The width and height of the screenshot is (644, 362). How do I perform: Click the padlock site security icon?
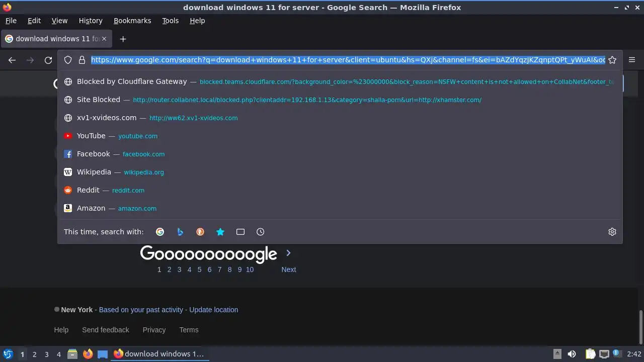click(82, 60)
